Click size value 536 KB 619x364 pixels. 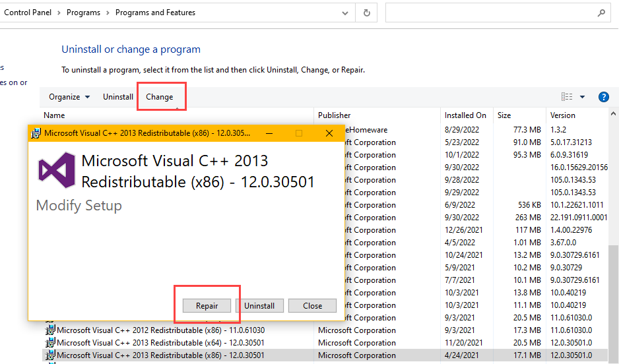click(x=529, y=204)
